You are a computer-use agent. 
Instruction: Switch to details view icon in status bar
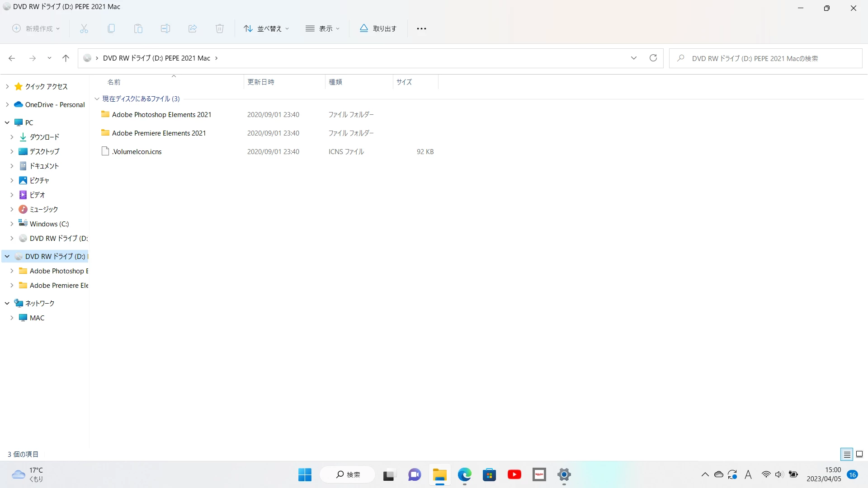point(847,454)
